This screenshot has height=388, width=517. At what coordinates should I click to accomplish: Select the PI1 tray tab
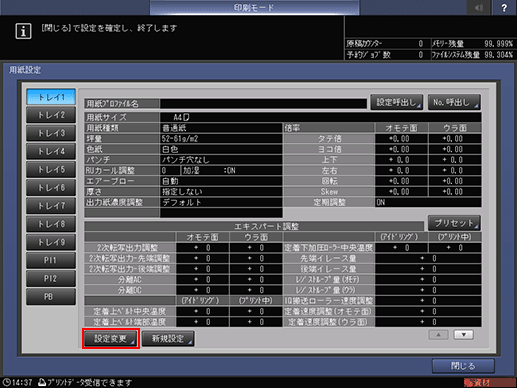pos(51,260)
